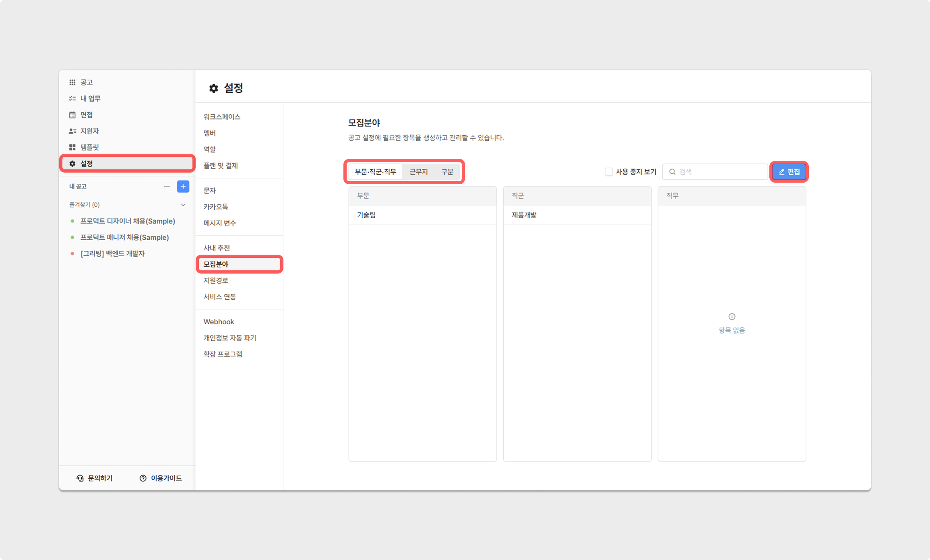This screenshot has width=930, height=560.
Task: Open 템플릿 template icon
Action: (72, 147)
